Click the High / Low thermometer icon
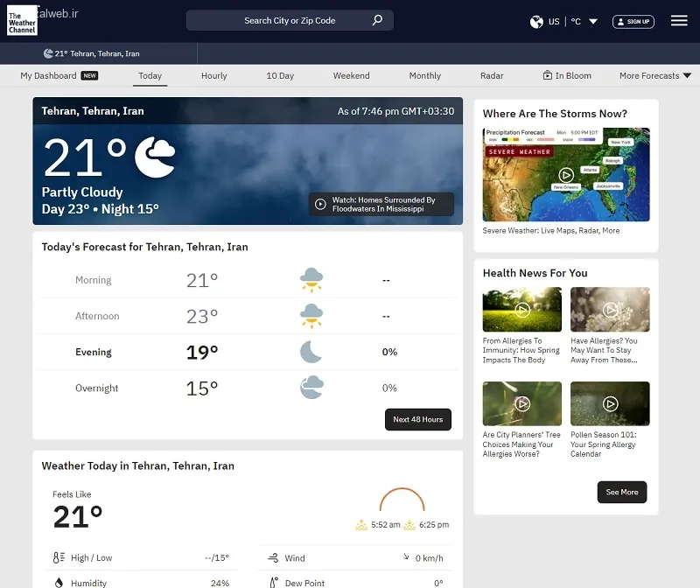The image size is (700, 588). coord(59,557)
